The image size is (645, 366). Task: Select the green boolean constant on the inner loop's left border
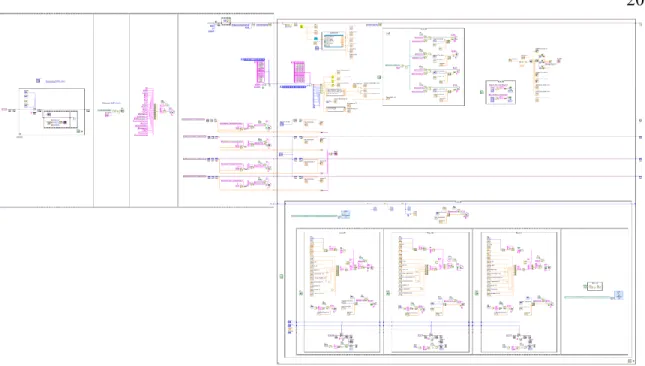[281, 276]
